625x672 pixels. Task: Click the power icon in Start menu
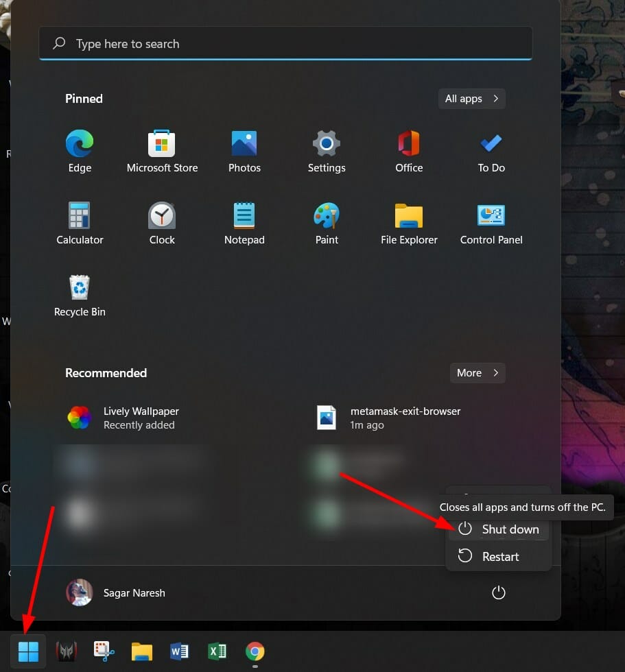pos(498,592)
